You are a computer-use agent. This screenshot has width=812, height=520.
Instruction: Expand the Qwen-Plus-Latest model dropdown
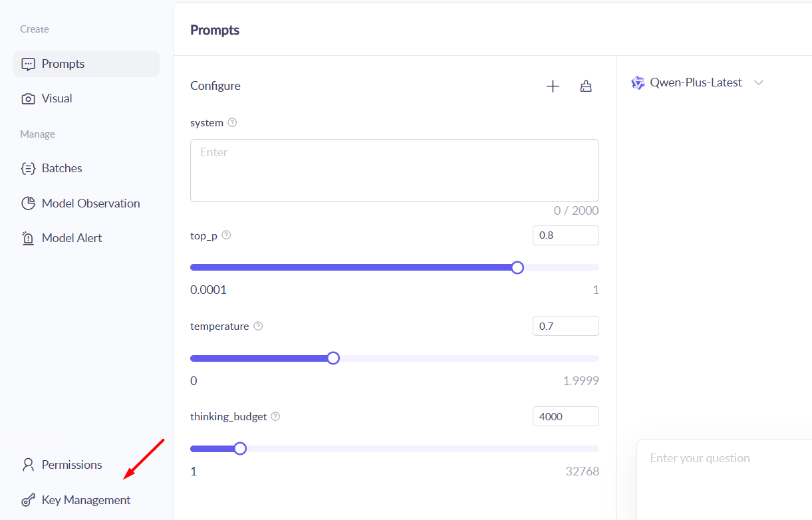click(x=759, y=83)
